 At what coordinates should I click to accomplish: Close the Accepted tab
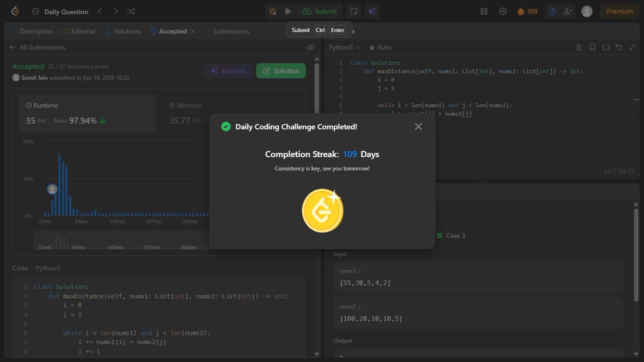193,31
